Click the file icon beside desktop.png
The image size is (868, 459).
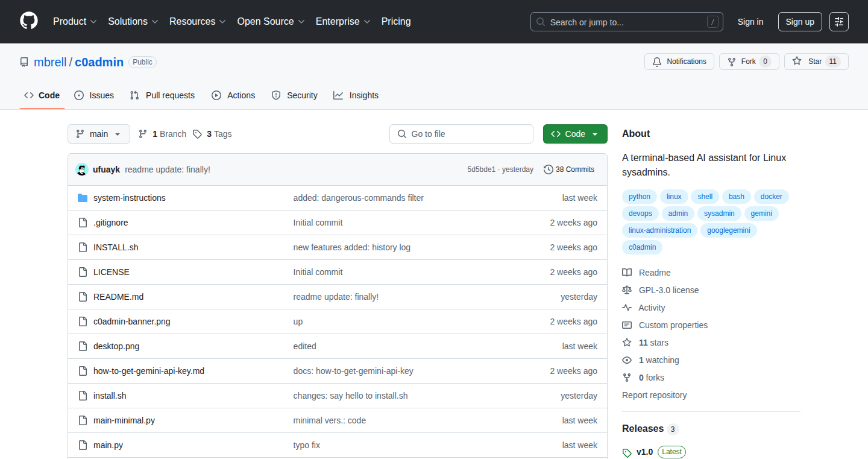tap(83, 346)
